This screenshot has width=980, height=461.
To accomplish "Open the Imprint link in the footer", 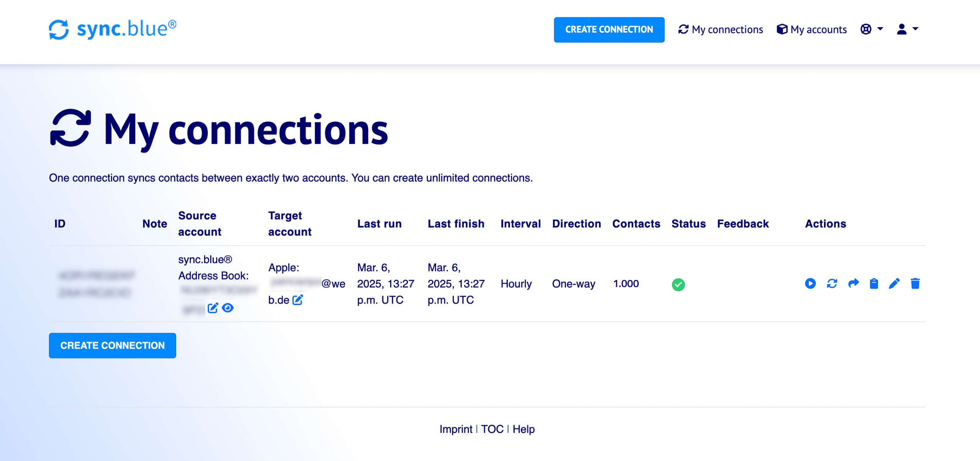I will [x=455, y=429].
